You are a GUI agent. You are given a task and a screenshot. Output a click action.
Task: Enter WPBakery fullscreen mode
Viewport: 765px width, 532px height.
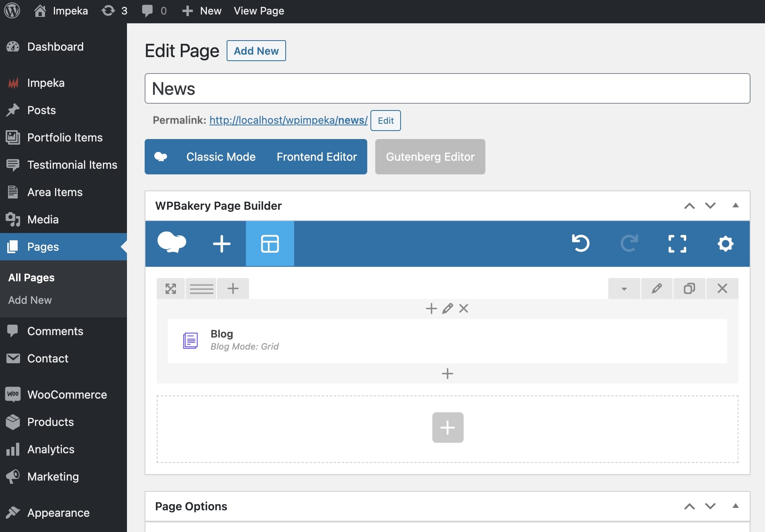(677, 243)
